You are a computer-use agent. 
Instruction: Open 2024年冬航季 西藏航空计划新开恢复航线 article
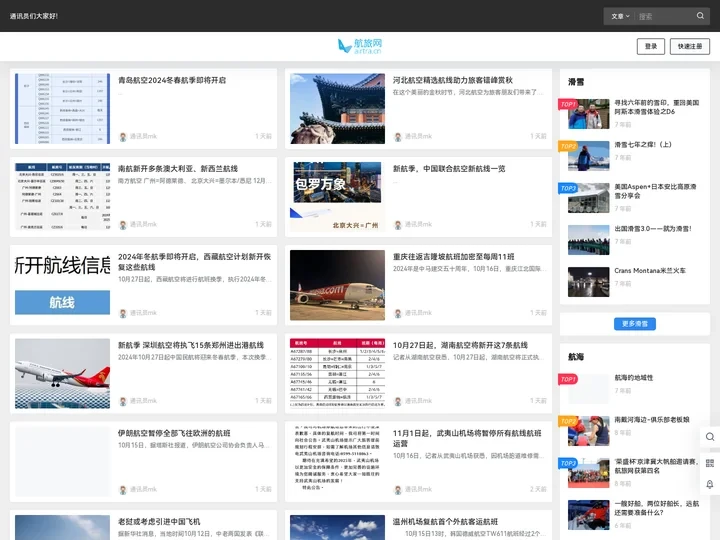pyautogui.click(x=194, y=262)
